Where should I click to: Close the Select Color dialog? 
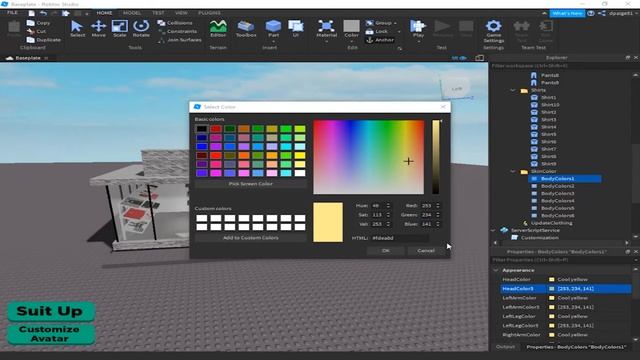pos(443,107)
